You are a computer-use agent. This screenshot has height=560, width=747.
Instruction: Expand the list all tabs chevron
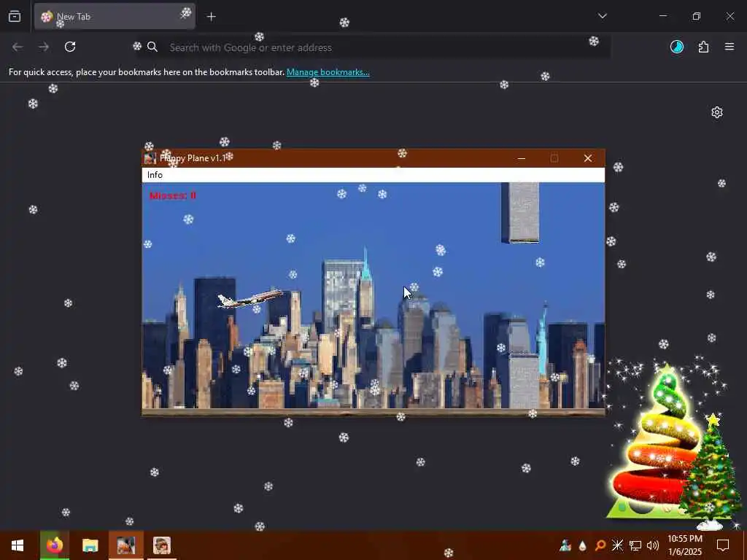coord(602,16)
